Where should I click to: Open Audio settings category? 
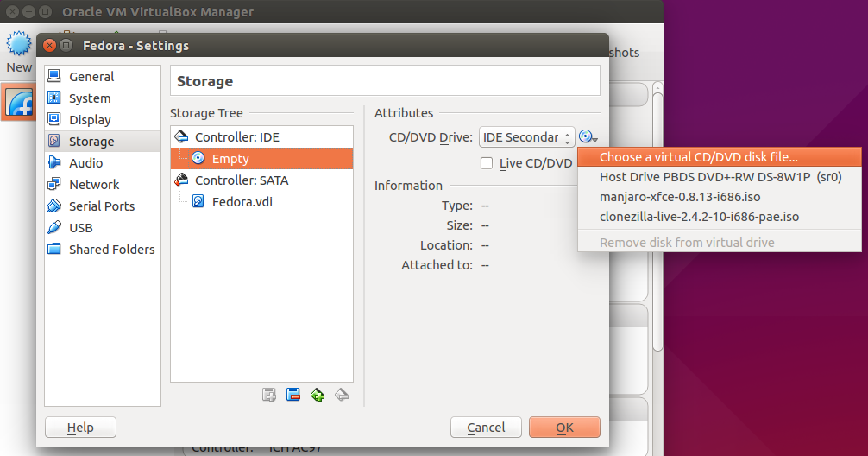tap(103, 163)
